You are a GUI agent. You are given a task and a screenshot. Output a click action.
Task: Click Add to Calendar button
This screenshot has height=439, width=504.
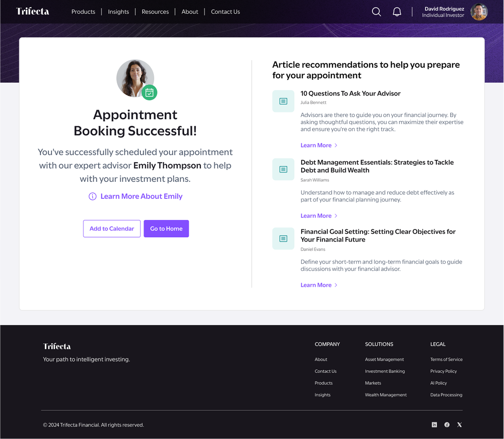pos(112,229)
